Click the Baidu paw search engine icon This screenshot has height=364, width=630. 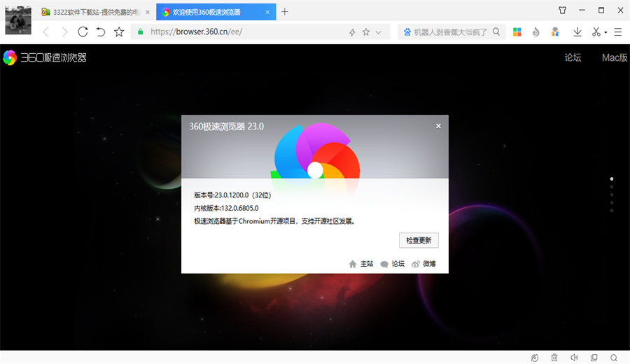[407, 31]
